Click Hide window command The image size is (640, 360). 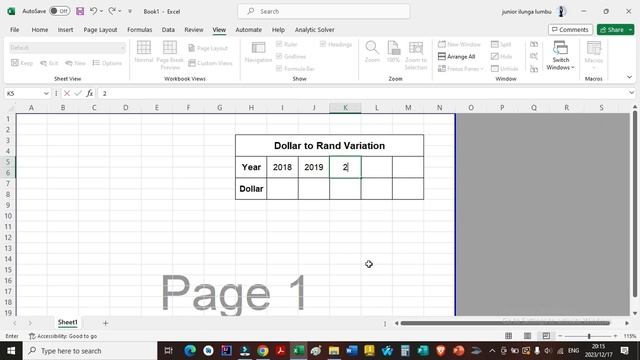click(501, 56)
